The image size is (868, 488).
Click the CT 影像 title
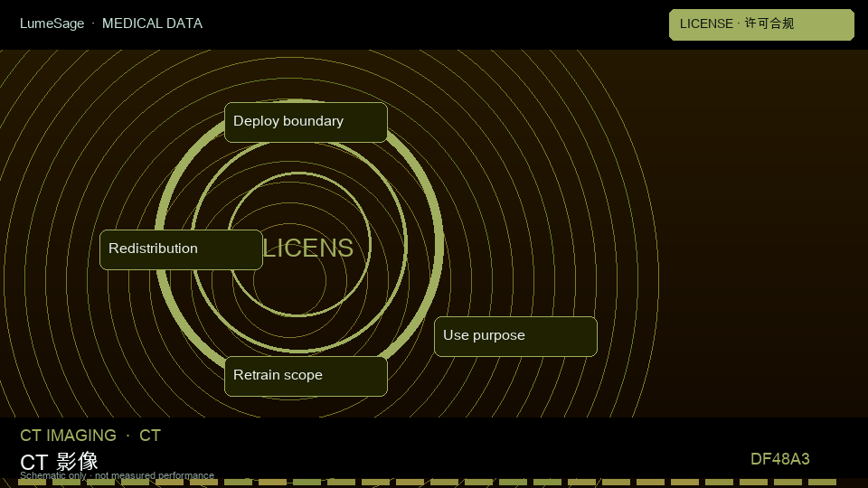point(60,461)
